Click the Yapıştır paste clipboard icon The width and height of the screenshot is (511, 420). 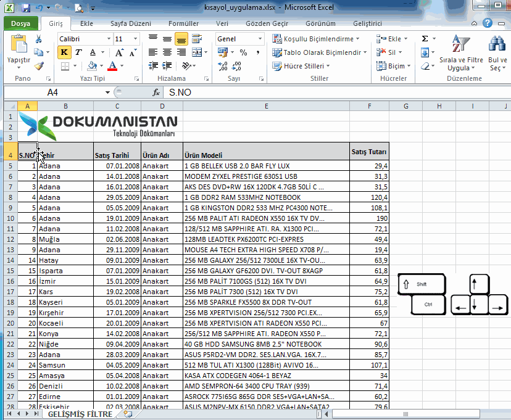tap(19, 44)
